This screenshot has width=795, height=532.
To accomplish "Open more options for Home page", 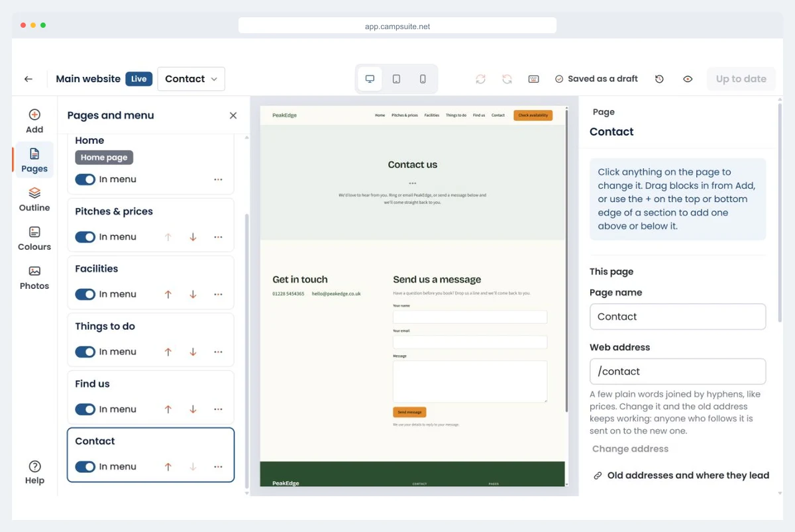I will pos(218,180).
